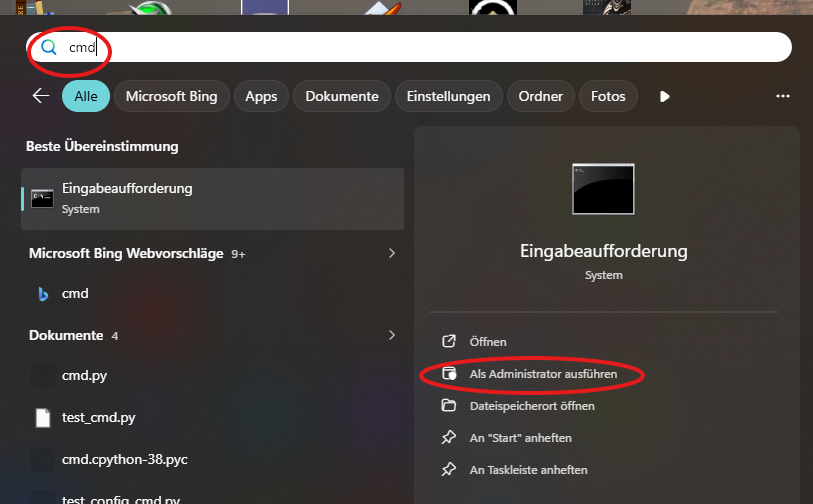
Task: Choose Dateispeicherort öffnen
Action: (x=532, y=406)
